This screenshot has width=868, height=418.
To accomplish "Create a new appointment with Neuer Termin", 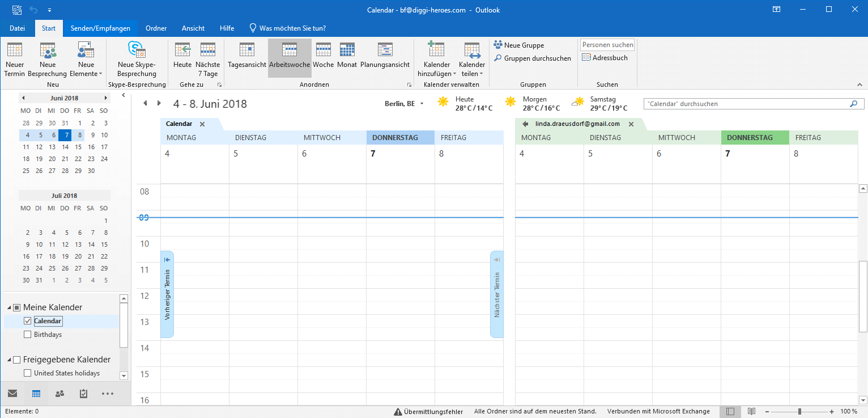I will point(15,59).
